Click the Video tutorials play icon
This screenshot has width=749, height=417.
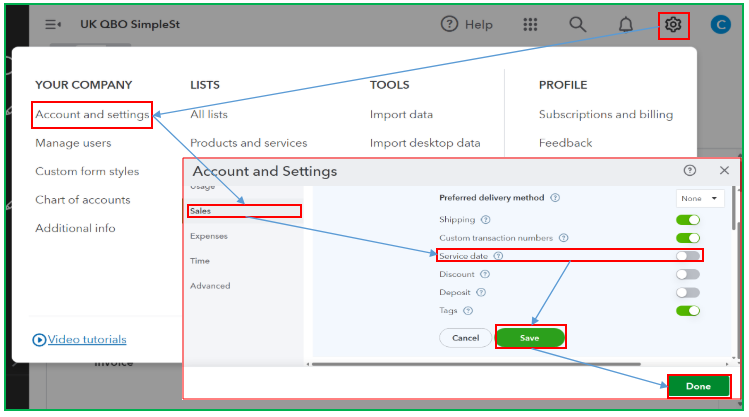pos(39,340)
